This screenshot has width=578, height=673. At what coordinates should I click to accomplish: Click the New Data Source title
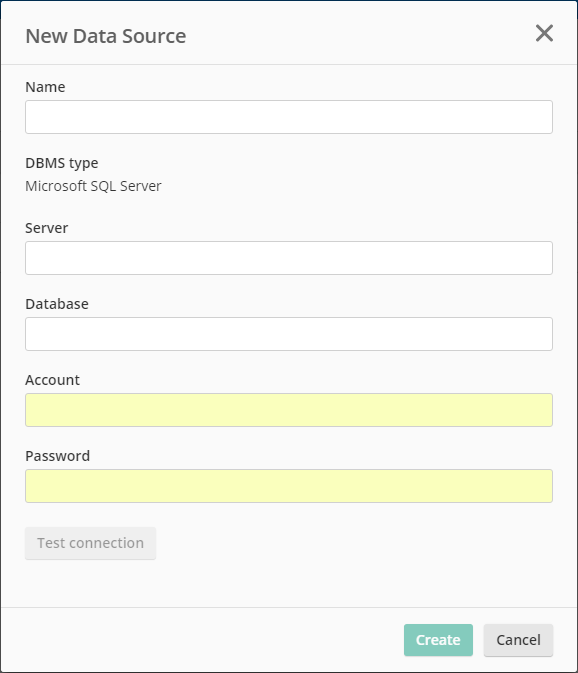click(106, 36)
